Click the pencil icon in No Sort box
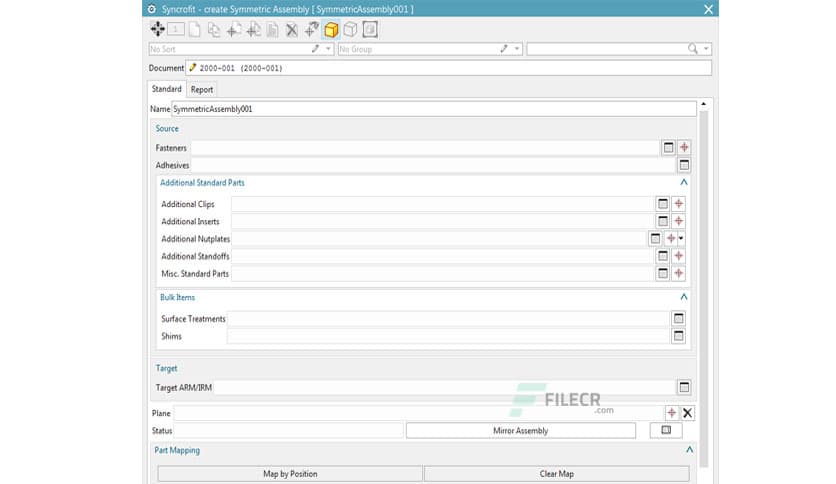836x484 pixels. click(316, 49)
